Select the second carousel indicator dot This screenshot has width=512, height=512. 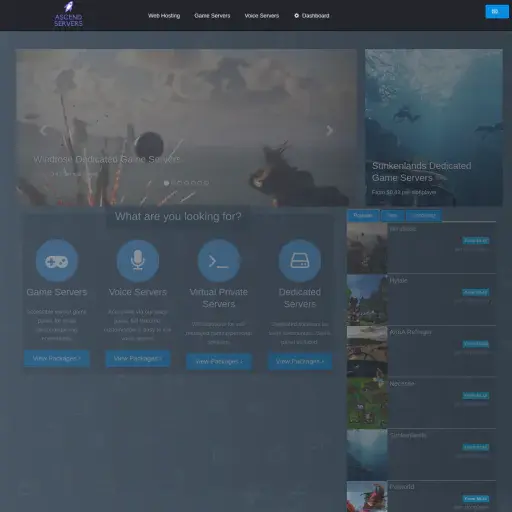tap(173, 183)
